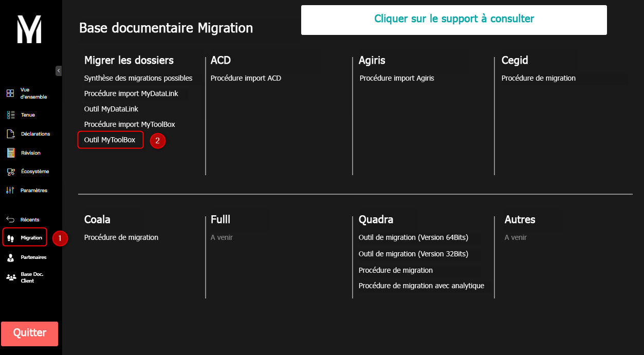Open Synthèse des migrations possibles
The height and width of the screenshot is (355, 644).
pos(138,78)
